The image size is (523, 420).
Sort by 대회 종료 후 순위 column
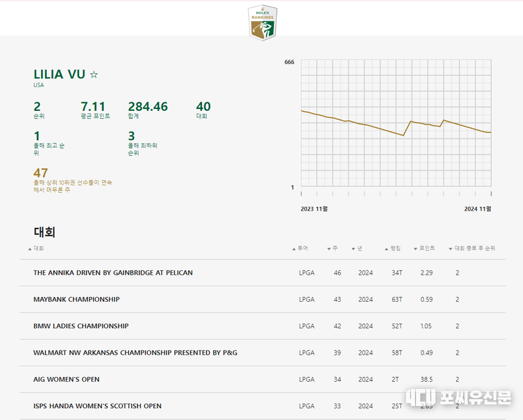tap(472, 248)
